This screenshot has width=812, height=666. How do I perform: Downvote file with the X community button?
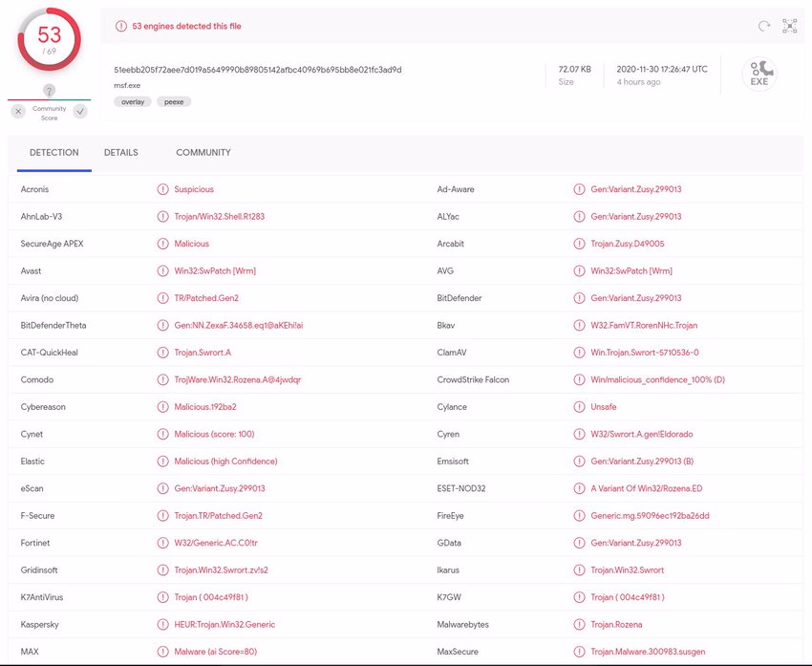click(x=18, y=112)
